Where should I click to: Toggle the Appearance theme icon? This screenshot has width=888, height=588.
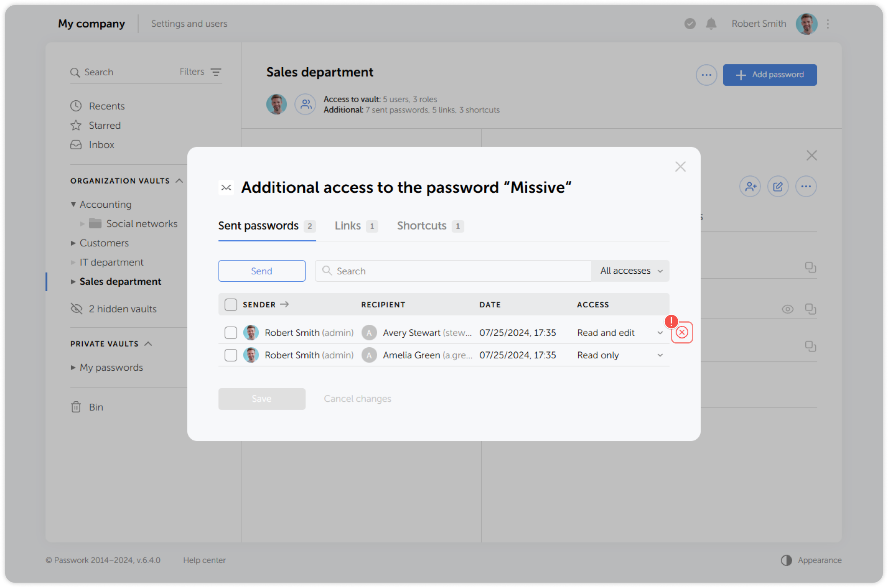coord(786,560)
